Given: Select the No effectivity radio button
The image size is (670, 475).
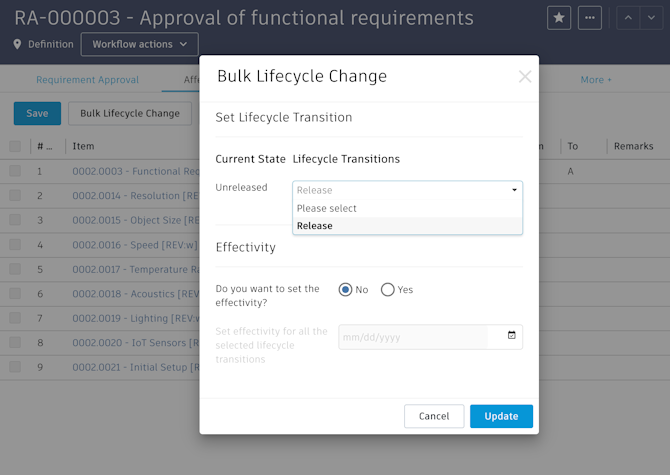Looking at the screenshot, I should coord(346,290).
